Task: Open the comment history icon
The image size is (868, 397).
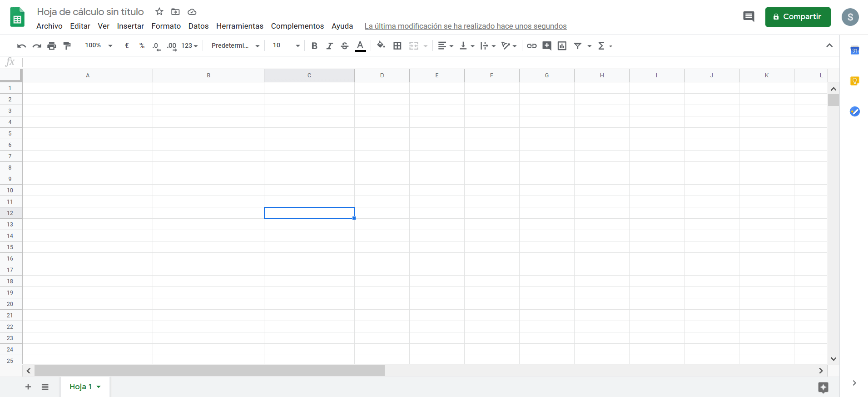Action: 749,17
